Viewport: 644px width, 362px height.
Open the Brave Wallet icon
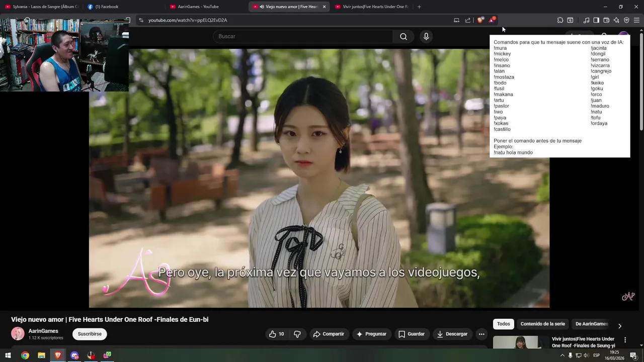[606, 20]
